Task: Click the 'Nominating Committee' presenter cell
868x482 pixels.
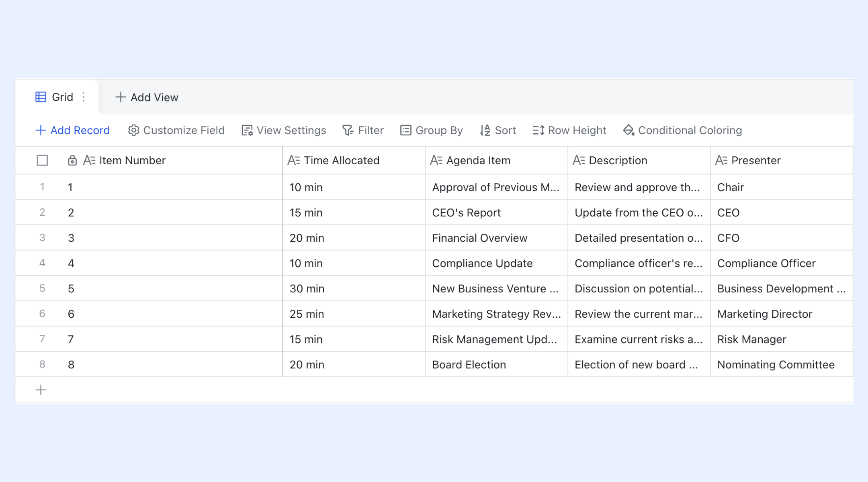Action: (x=782, y=364)
